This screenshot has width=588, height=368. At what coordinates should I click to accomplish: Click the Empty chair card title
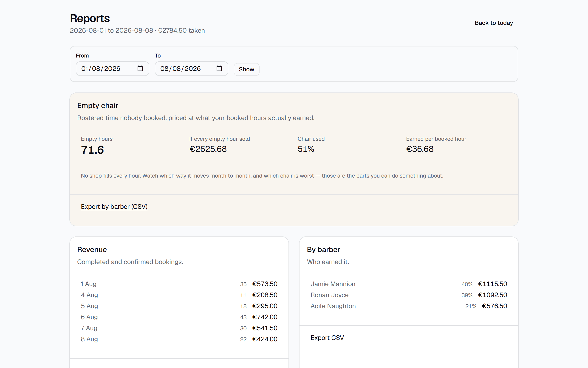pyautogui.click(x=97, y=106)
